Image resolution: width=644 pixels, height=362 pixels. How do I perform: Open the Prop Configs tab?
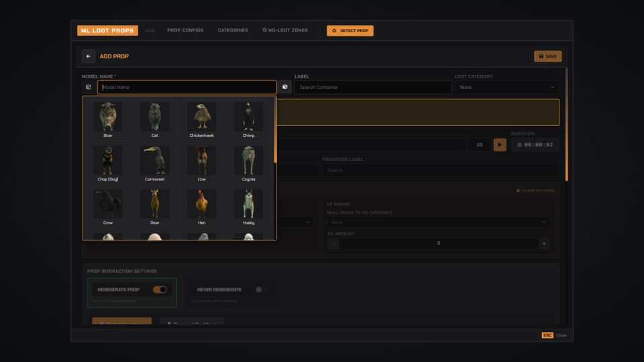[185, 30]
